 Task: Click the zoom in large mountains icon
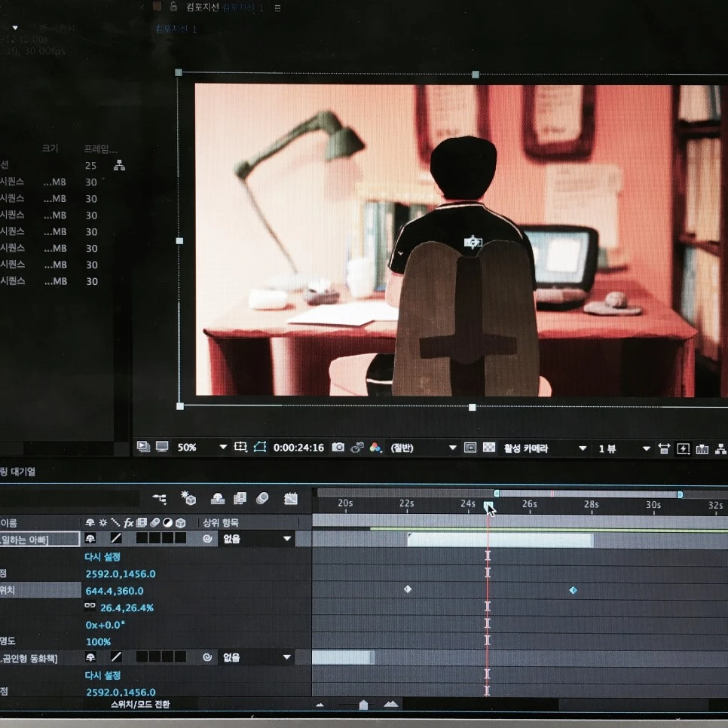click(x=391, y=705)
